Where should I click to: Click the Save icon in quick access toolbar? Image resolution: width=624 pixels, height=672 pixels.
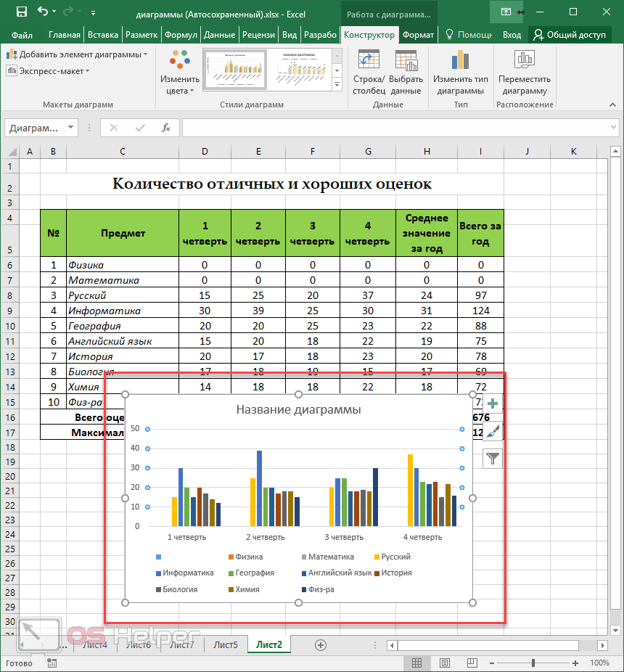coord(21,12)
